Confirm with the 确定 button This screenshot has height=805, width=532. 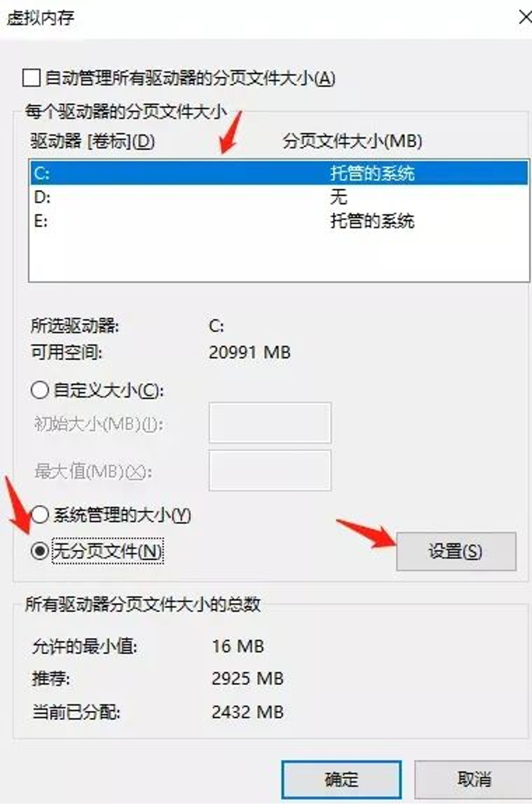point(341,780)
